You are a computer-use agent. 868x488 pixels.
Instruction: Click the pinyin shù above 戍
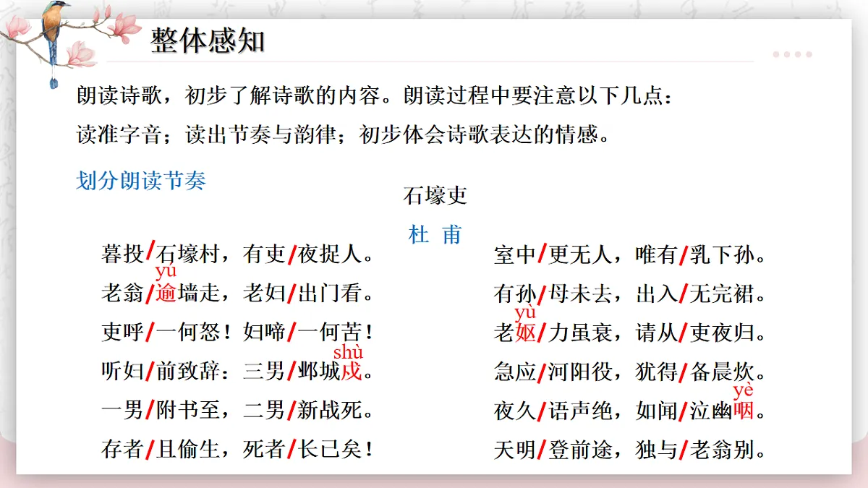(348, 352)
